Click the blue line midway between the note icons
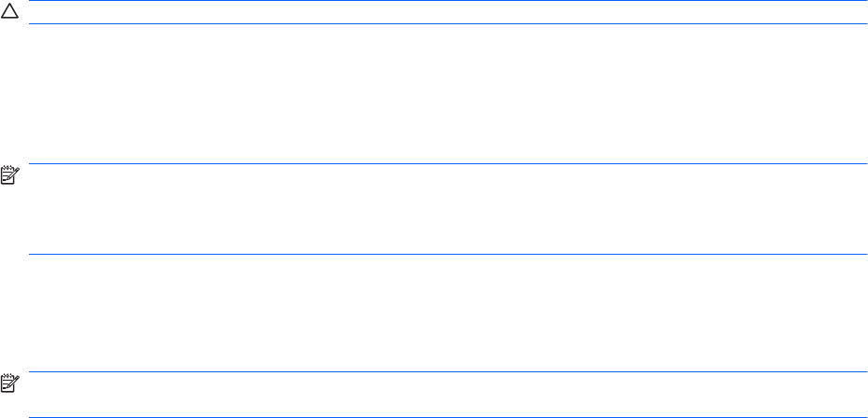Viewport: 868px width, 418px height. [x=448, y=254]
